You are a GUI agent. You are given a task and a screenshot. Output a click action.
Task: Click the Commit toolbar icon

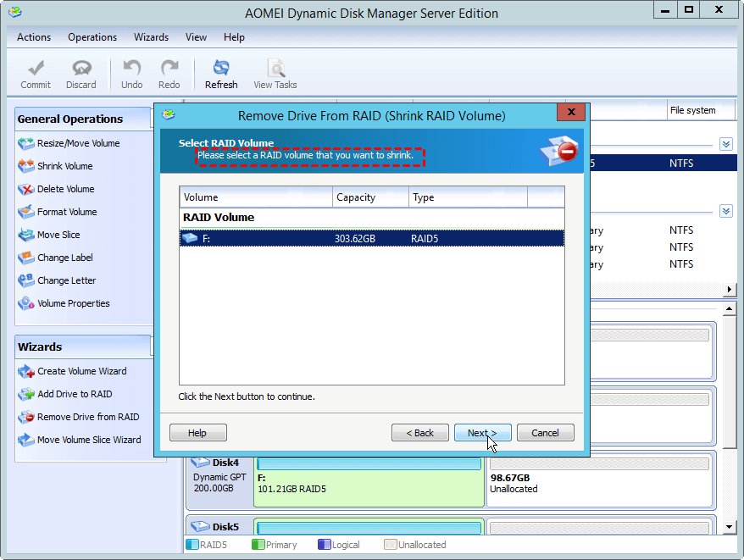pos(36,74)
